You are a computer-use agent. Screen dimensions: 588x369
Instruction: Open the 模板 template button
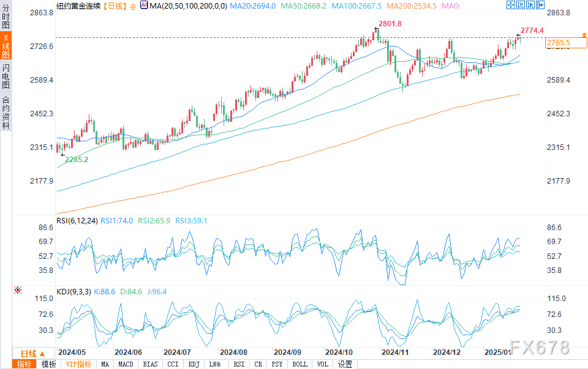click(x=48, y=364)
